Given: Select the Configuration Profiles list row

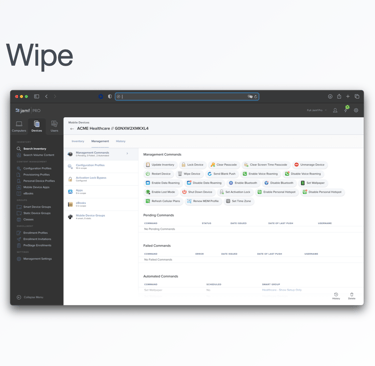Looking at the screenshot, I should (101, 166).
